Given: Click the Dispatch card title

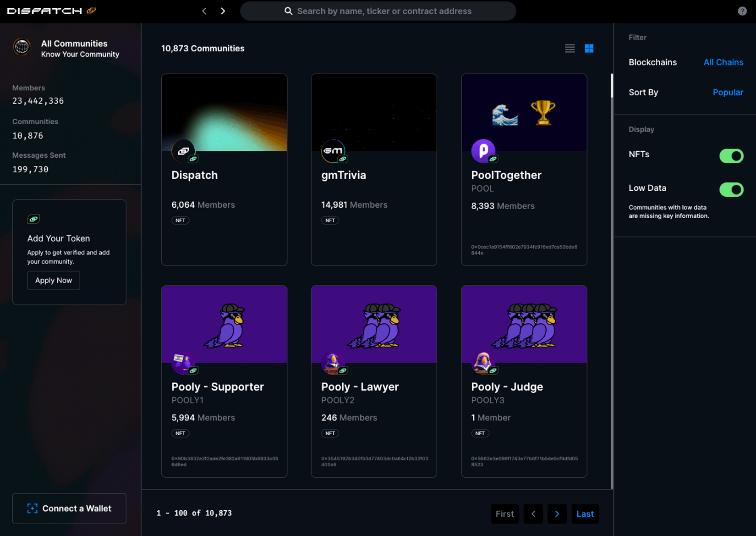Looking at the screenshot, I should click(194, 175).
